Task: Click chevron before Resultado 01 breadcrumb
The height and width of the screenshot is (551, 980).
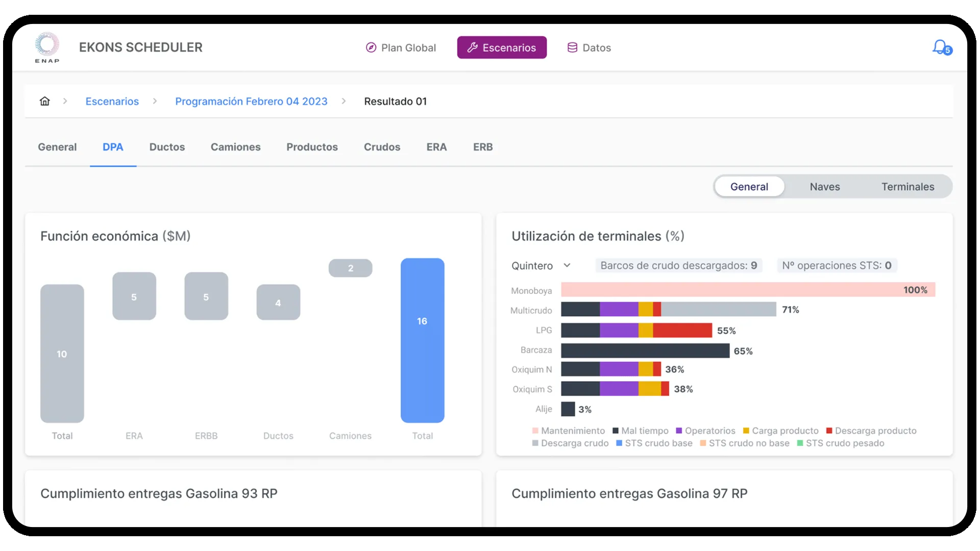Action: (344, 101)
